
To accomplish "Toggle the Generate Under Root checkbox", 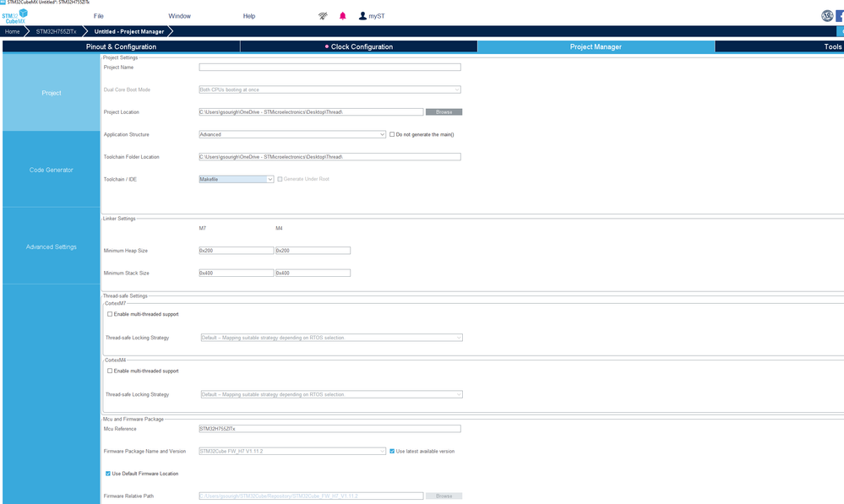I will point(280,179).
